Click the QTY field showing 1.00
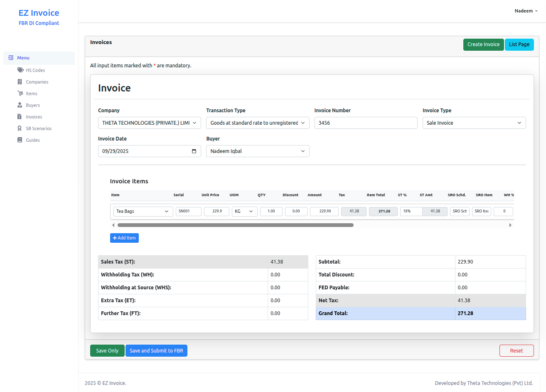 [271, 211]
